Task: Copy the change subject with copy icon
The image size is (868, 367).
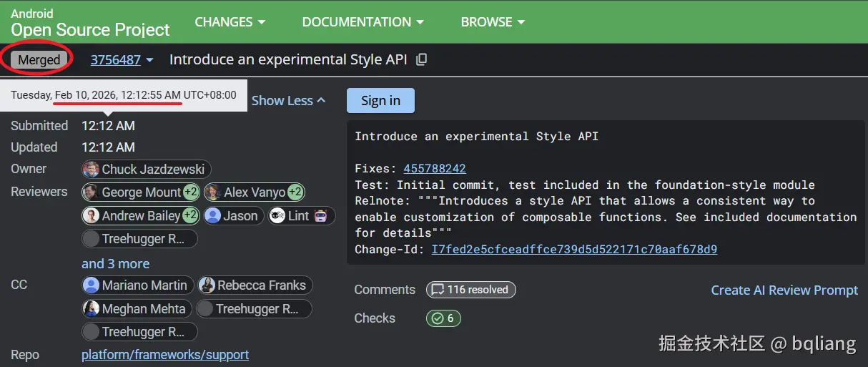Action: click(x=422, y=59)
